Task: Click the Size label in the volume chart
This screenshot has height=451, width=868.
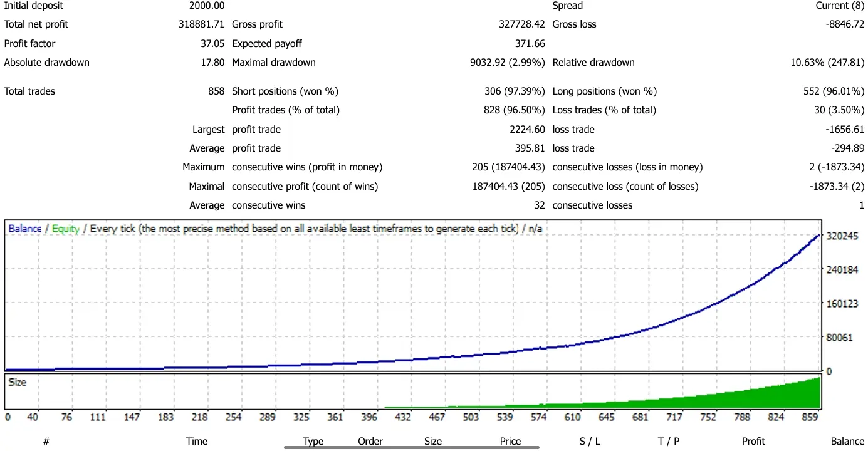Action: point(18,381)
